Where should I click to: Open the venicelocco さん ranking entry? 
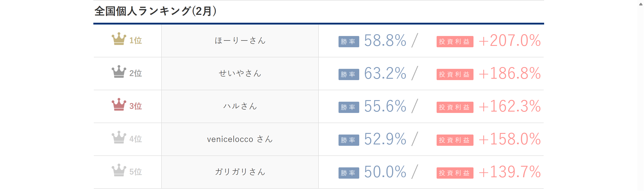coord(240,139)
